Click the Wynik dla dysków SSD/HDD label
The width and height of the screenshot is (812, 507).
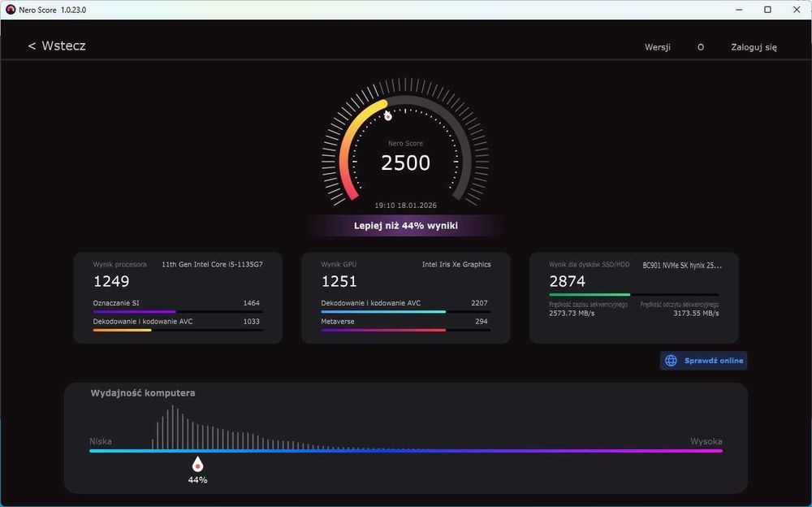pyautogui.click(x=590, y=264)
